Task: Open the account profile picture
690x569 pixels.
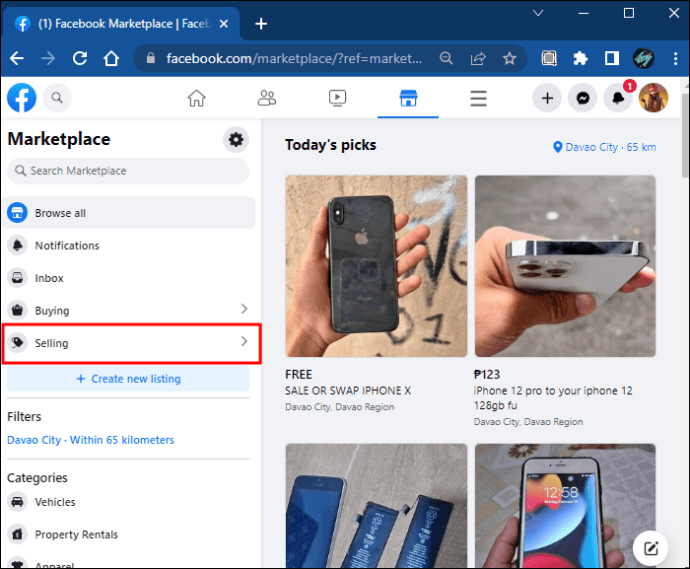Action: click(653, 98)
